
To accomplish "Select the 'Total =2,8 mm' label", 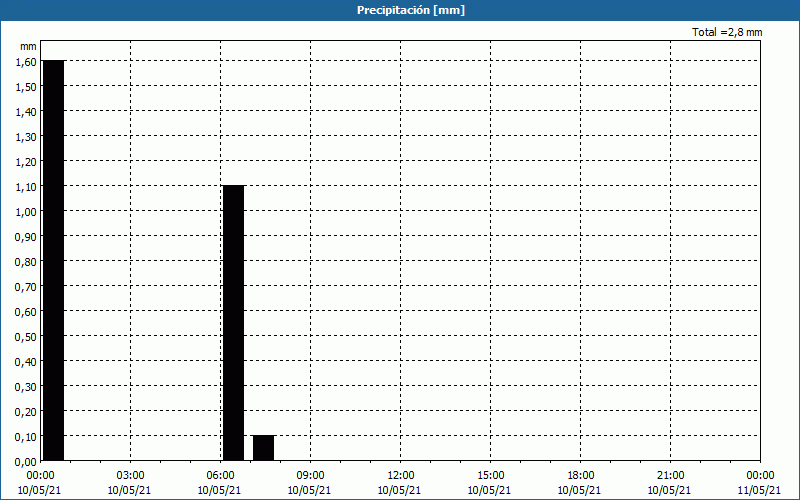I will point(727,32).
